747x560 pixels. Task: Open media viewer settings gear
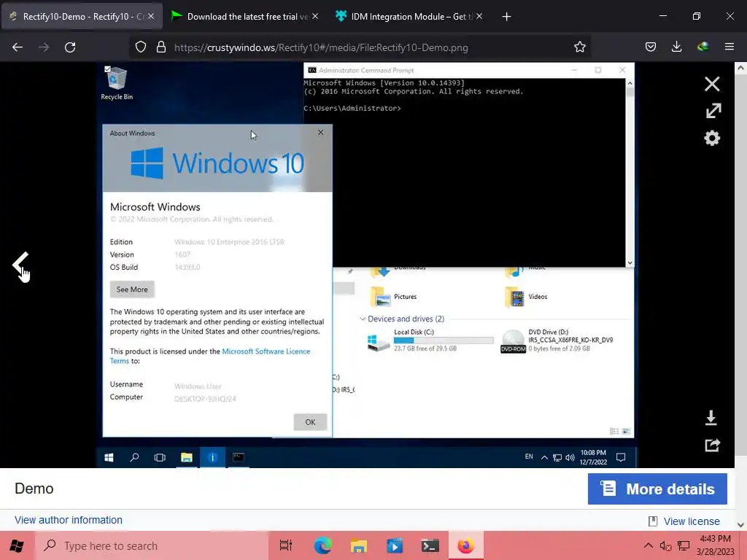(x=712, y=138)
